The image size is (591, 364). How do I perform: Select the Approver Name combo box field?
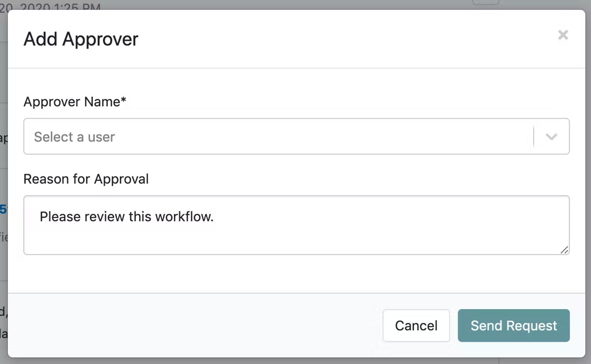266,136
